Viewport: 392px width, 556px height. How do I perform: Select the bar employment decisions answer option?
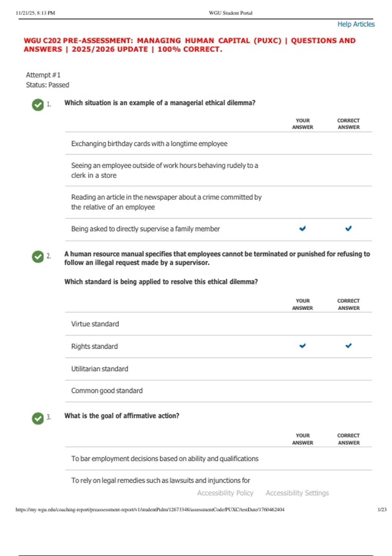coord(218,459)
